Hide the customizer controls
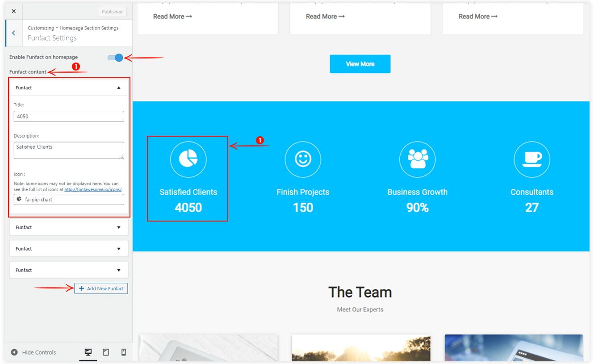Image resolution: width=594 pixels, height=364 pixels. click(x=33, y=352)
